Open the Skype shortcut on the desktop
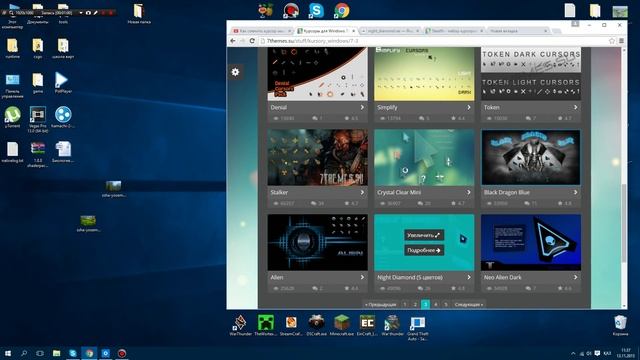Screen dimensions: 640x360 316,10
